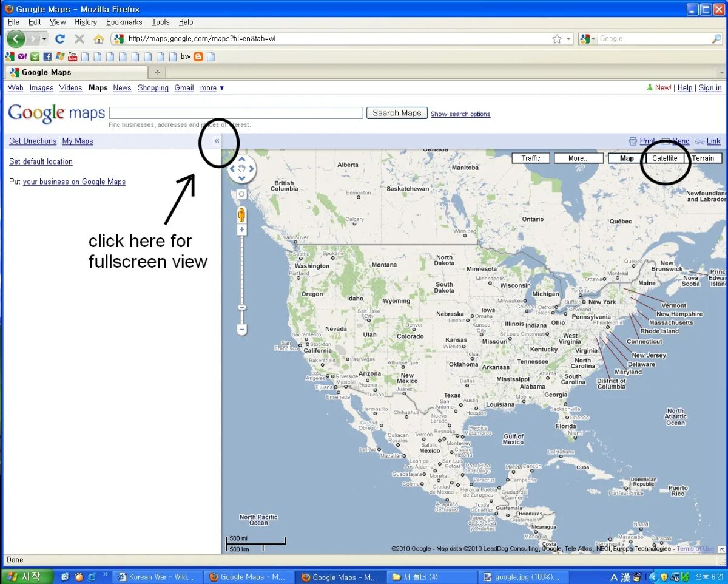This screenshot has width=728, height=584.
Task: Open the YouTube bookmark icon
Action: (x=73, y=56)
